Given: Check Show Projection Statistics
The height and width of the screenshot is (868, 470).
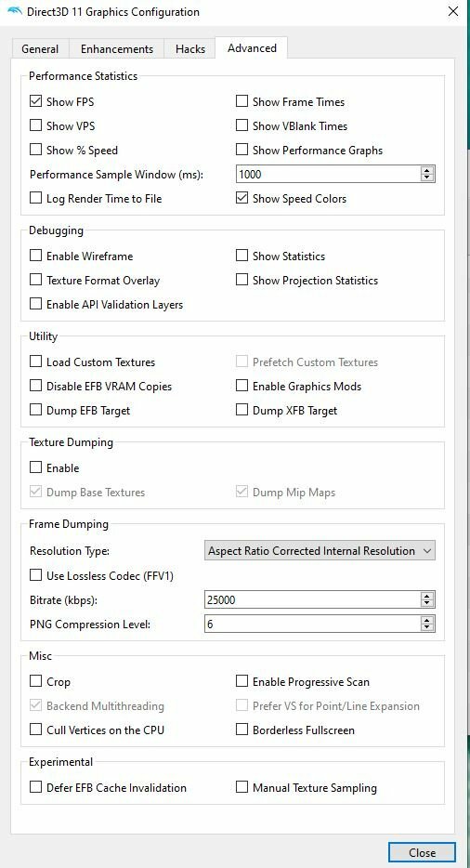Looking at the screenshot, I should coord(242,280).
